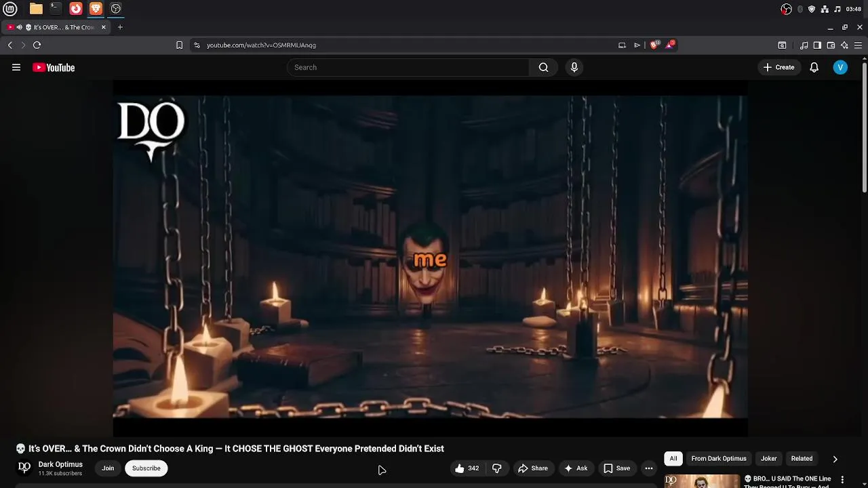The image size is (868, 488).
Task: Toggle the browser sidebar panel icon
Action: pyautogui.click(x=817, y=45)
